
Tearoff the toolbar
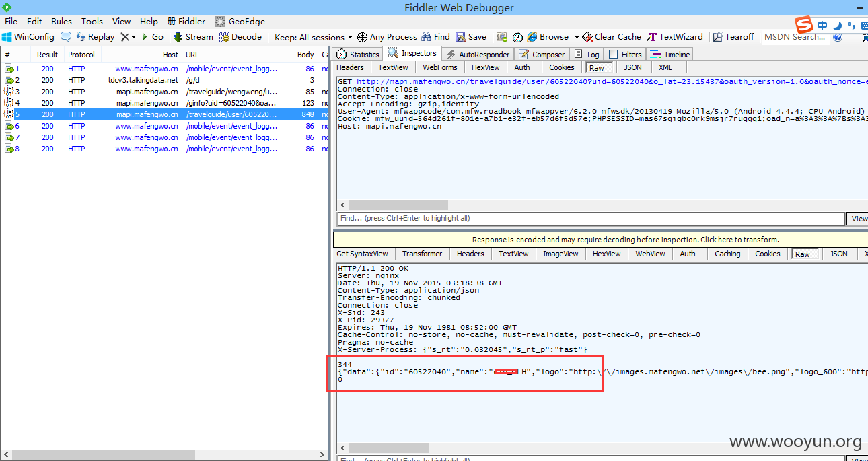[x=733, y=37]
